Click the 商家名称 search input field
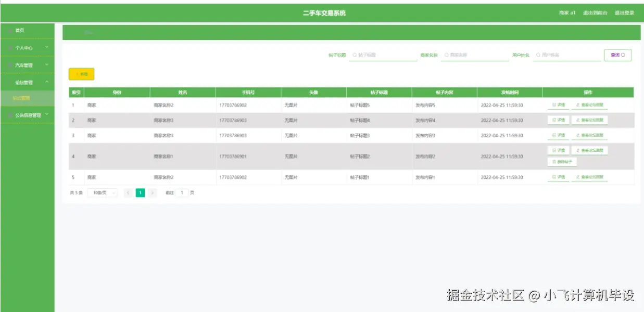 pyautogui.click(x=475, y=55)
